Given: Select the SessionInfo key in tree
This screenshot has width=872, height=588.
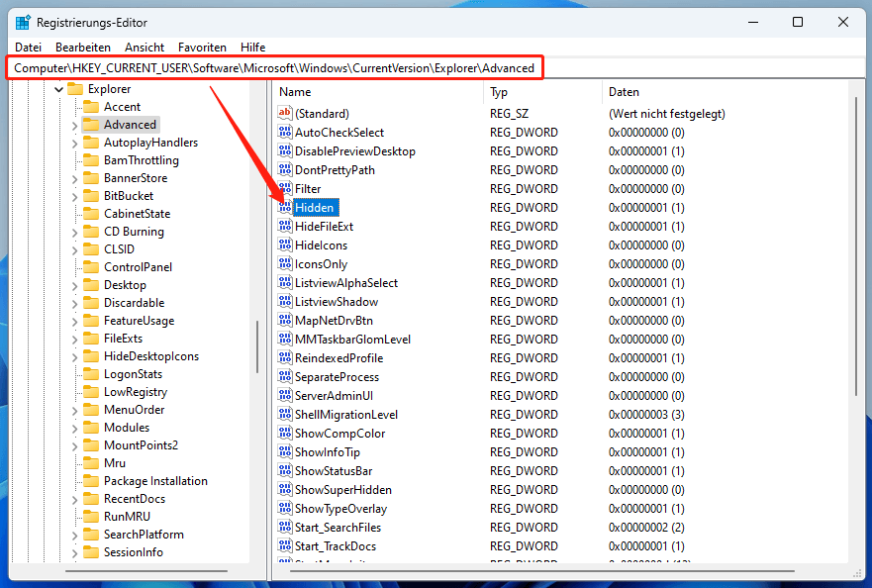Looking at the screenshot, I should click(134, 551).
